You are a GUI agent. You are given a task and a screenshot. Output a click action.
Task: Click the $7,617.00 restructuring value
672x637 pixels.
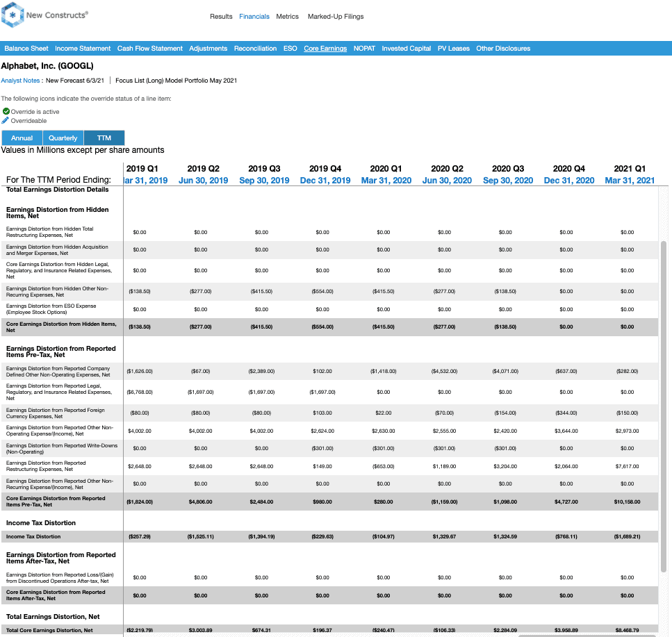coord(627,466)
